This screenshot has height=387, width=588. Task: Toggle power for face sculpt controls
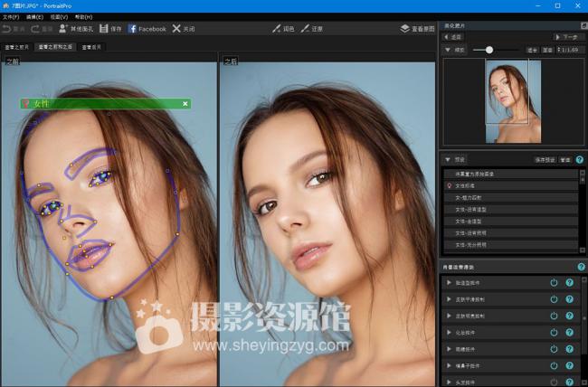pyautogui.click(x=554, y=282)
